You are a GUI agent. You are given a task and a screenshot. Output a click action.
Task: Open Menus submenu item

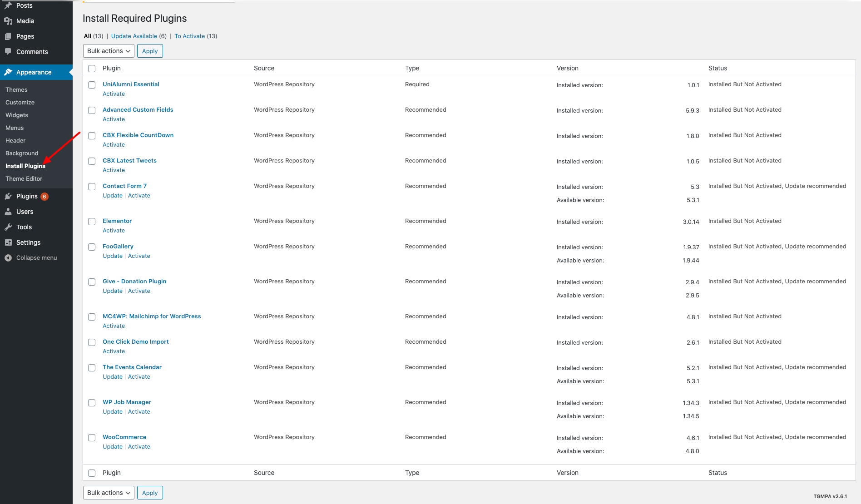click(x=15, y=128)
